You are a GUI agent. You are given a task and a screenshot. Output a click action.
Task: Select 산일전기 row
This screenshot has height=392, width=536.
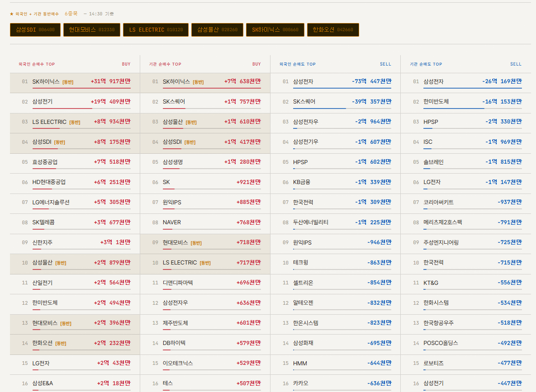75,284
